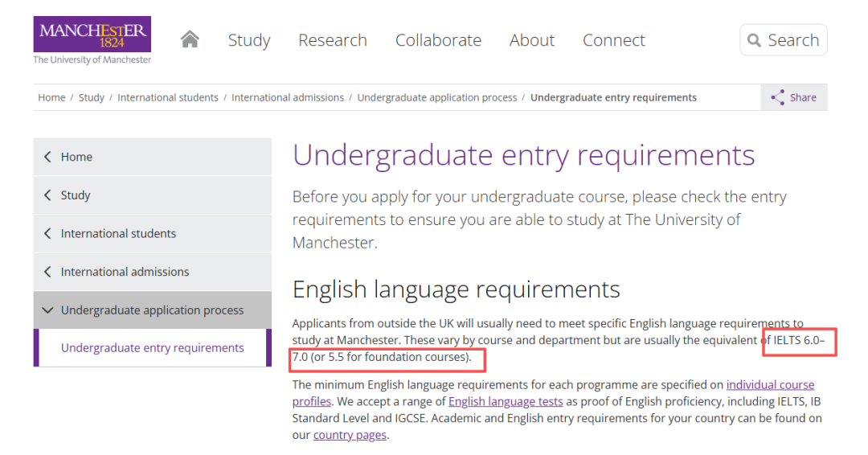Click chevron next to sidebar International admissions

[47, 272]
